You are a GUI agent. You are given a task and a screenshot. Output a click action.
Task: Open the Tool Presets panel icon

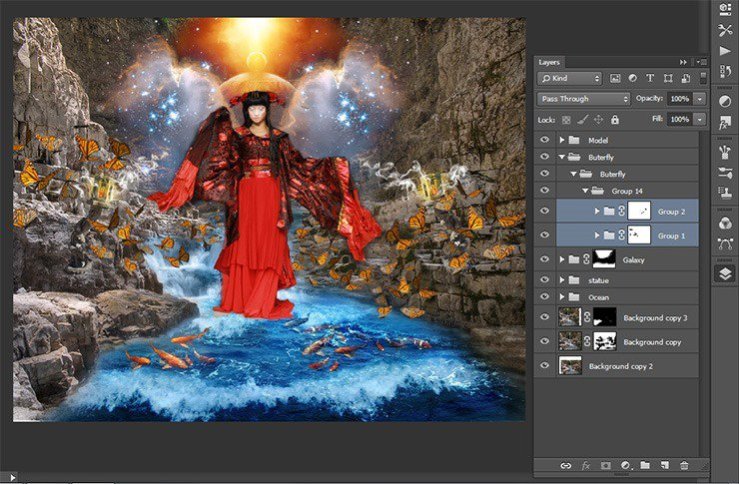(725, 30)
